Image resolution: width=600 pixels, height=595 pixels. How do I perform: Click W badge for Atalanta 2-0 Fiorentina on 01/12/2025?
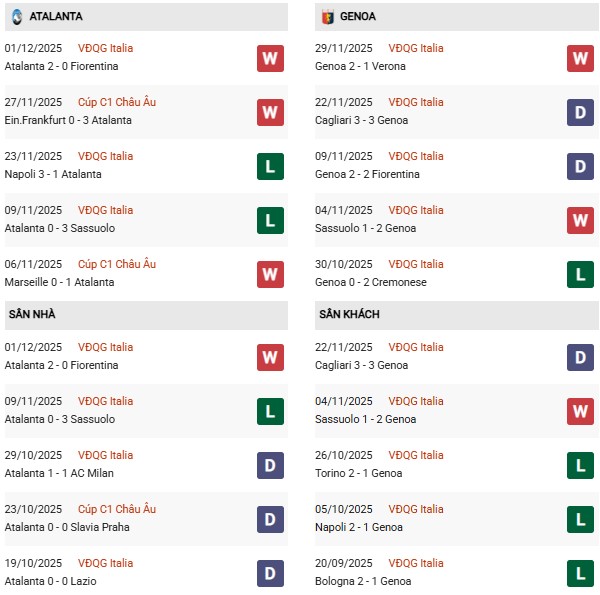click(x=270, y=58)
